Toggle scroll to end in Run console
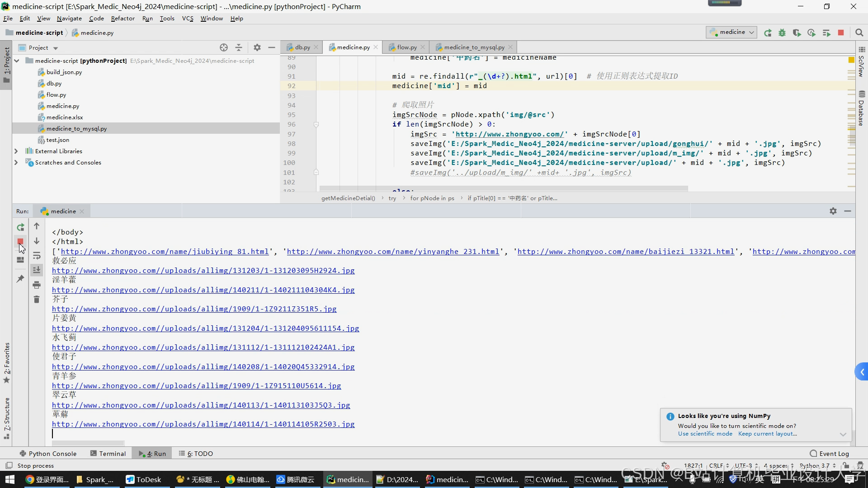868x488 pixels. tap(37, 270)
